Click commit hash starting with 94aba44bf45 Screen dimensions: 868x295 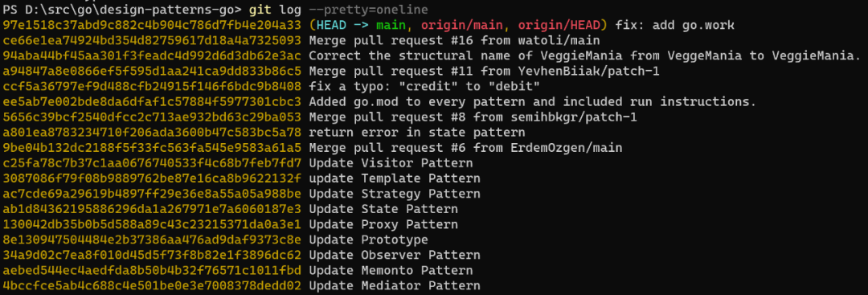coord(152,56)
